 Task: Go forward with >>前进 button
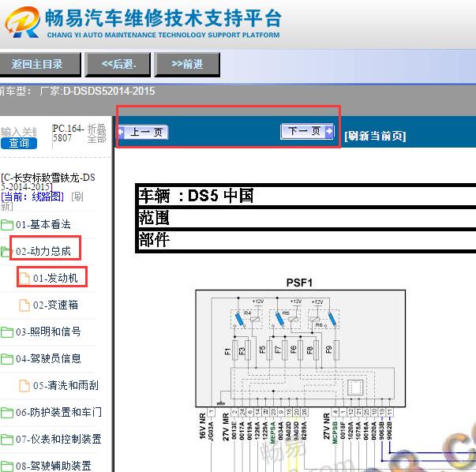[187, 64]
